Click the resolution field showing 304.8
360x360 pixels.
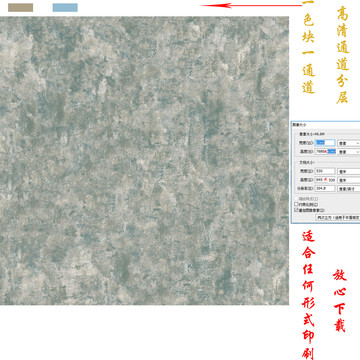[325, 189]
